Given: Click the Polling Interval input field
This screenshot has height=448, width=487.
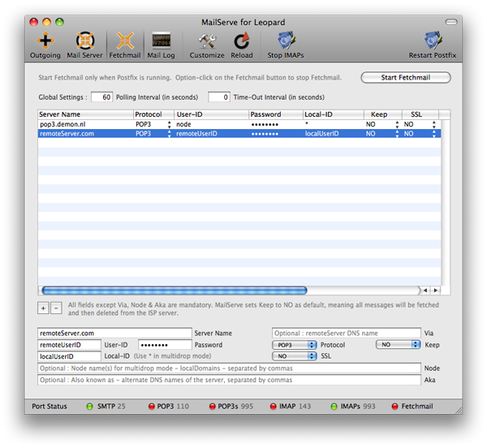Looking at the screenshot, I should pos(101,97).
